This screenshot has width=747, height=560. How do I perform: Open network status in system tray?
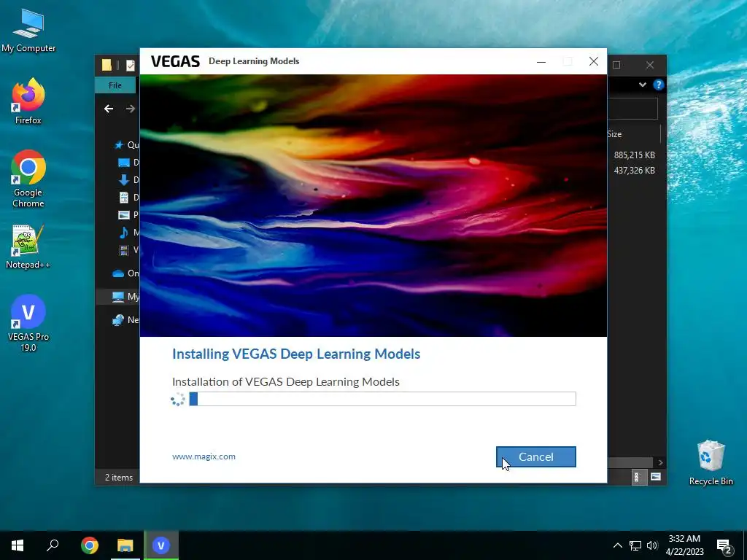[x=635, y=545]
